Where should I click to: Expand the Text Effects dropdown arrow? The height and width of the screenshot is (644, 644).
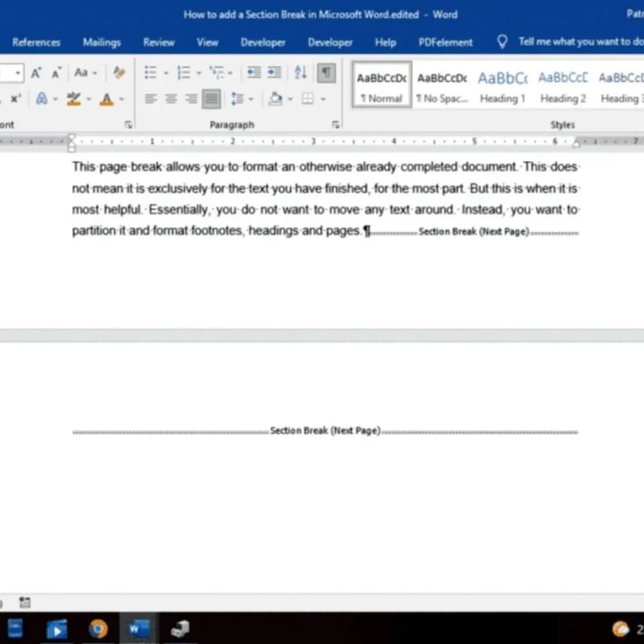coord(55,99)
